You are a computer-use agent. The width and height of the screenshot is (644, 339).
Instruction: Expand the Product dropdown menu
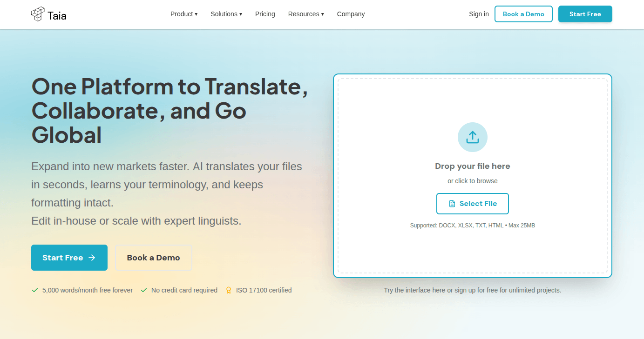184,14
